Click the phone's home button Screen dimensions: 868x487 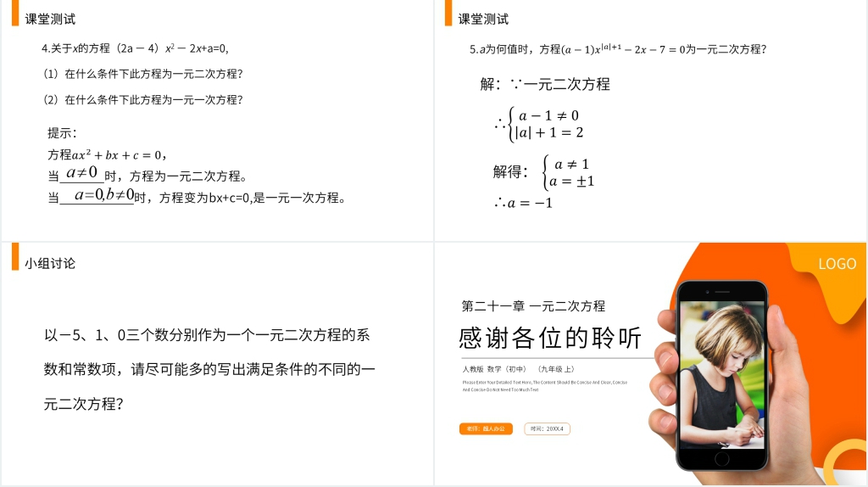(x=721, y=458)
